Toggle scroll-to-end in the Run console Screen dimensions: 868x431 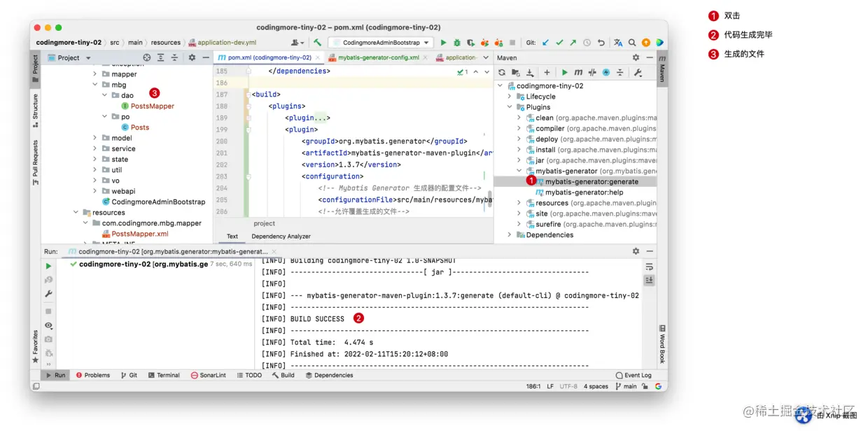650,280
